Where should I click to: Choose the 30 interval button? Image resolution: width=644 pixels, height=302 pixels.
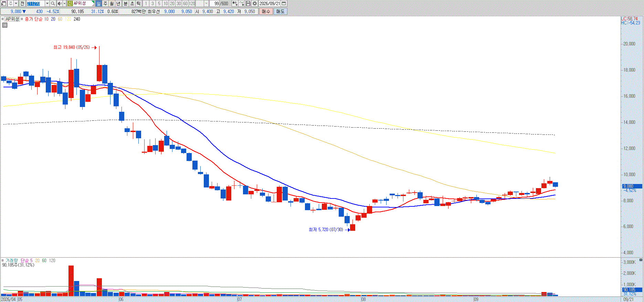click(x=179, y=3)
